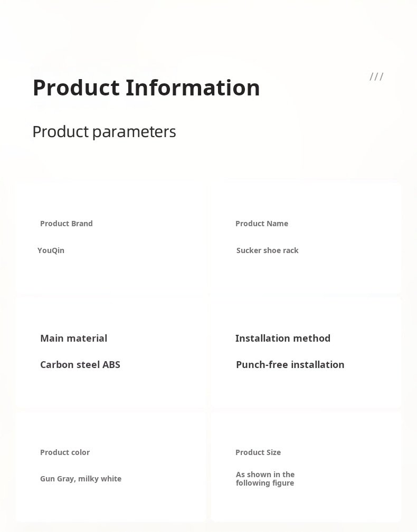417x532 pixels.
Task: Click the word "Information" in the main heading
Action: click(x=193, y=88)
